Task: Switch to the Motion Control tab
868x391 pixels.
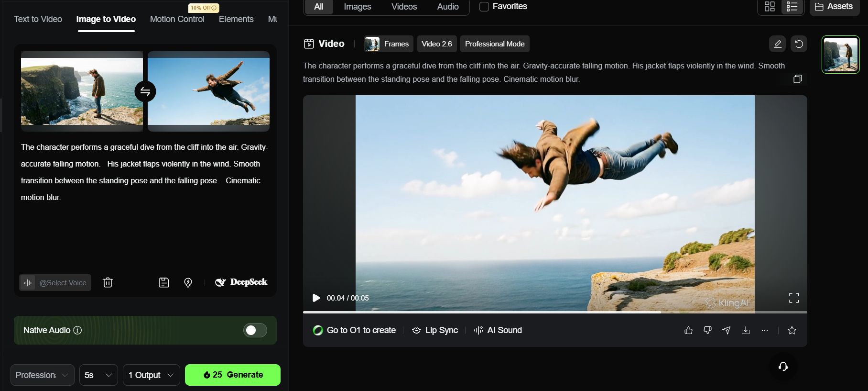Action: click(177, 19)
